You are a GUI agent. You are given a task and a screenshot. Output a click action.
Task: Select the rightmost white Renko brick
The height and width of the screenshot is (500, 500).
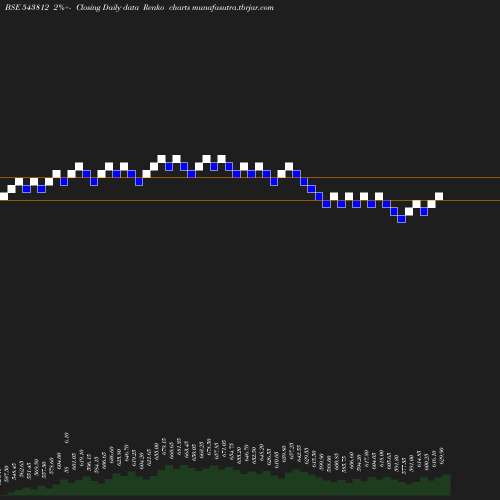pos(439,196)
